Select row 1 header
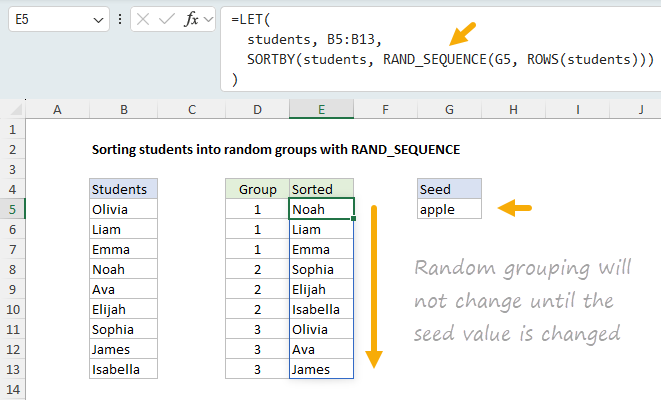This screenshot has width=661, height=400. (x=13, y=129)
